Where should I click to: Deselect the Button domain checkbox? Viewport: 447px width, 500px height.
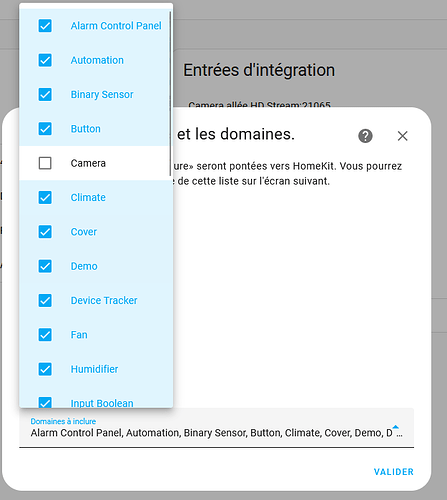click(45, 129)
